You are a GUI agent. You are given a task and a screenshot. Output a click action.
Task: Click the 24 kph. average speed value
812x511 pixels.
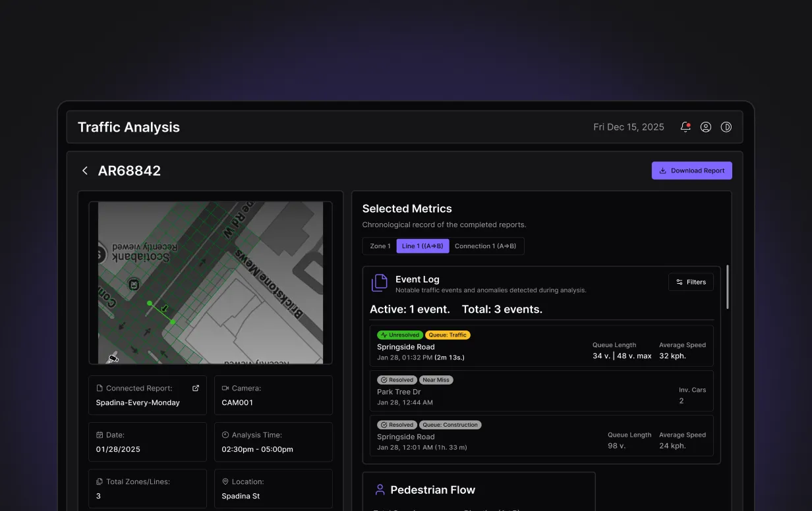click(672, 446)
